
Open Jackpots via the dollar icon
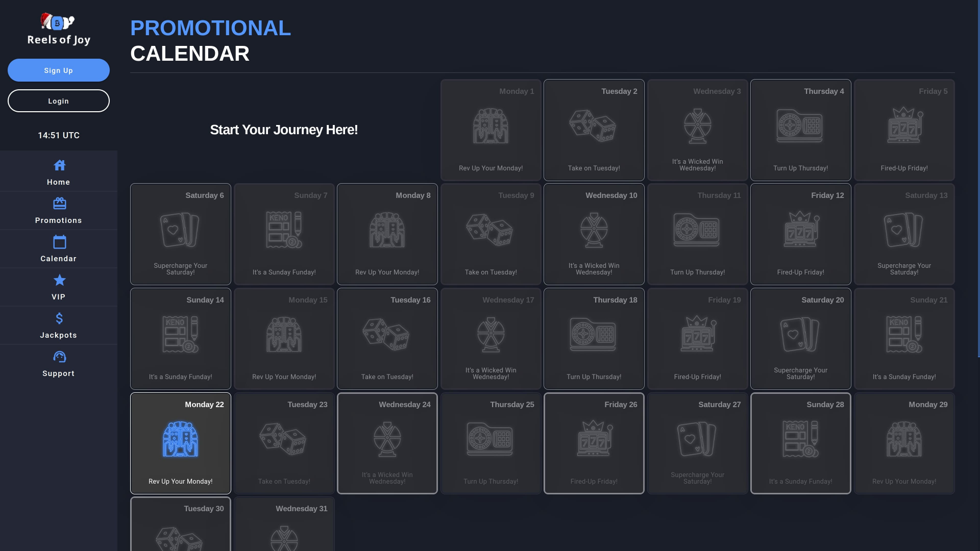[59, 318]
